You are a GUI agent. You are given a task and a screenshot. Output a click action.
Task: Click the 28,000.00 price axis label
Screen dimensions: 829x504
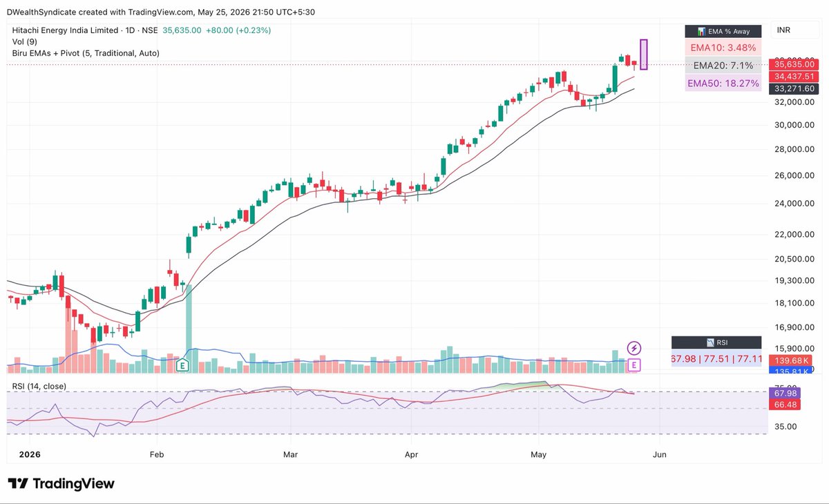[794, 149]
